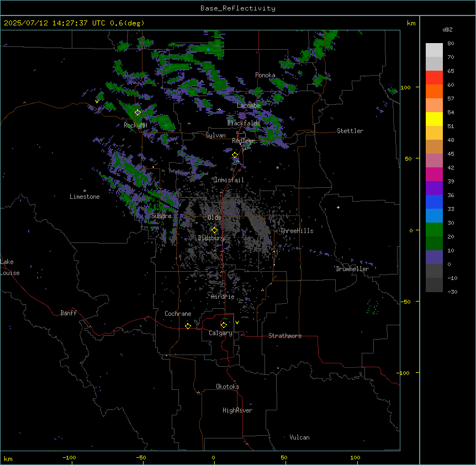The height and width of the screenshot is (465, 476).
Task: Pick the slate purple 0-10 dBZ swatch
Action: click(434, 257)
